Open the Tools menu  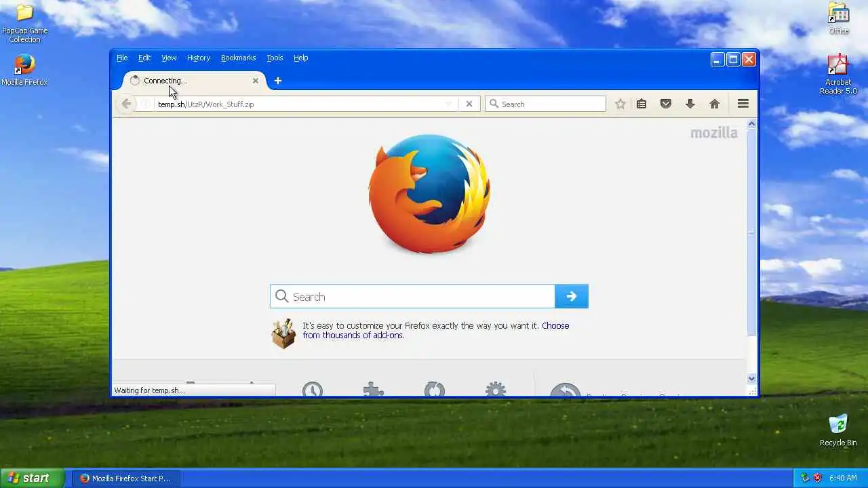click(x=275, y=58)
